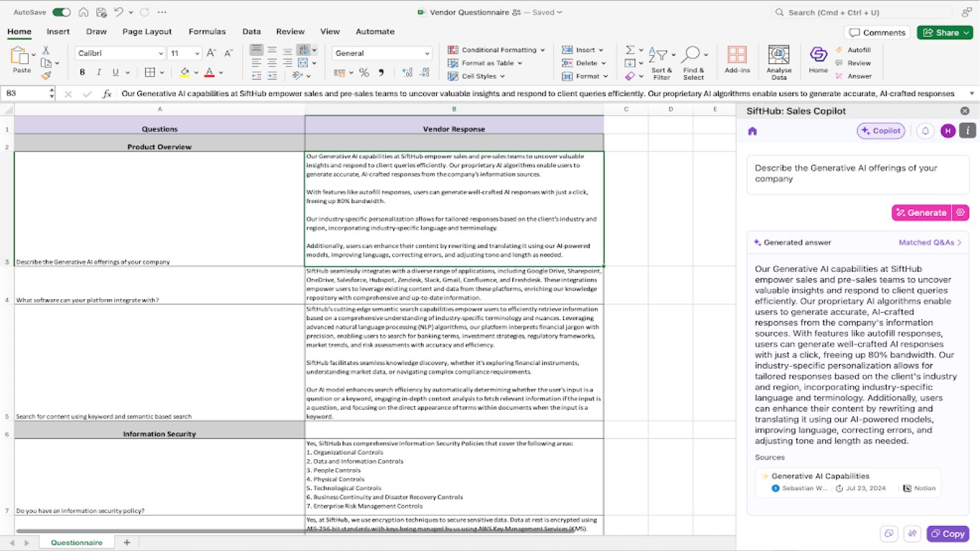Add a new sheet with plus button
Image resolution: width=980 pixels, height=551 pixels.
click(127, 542)
